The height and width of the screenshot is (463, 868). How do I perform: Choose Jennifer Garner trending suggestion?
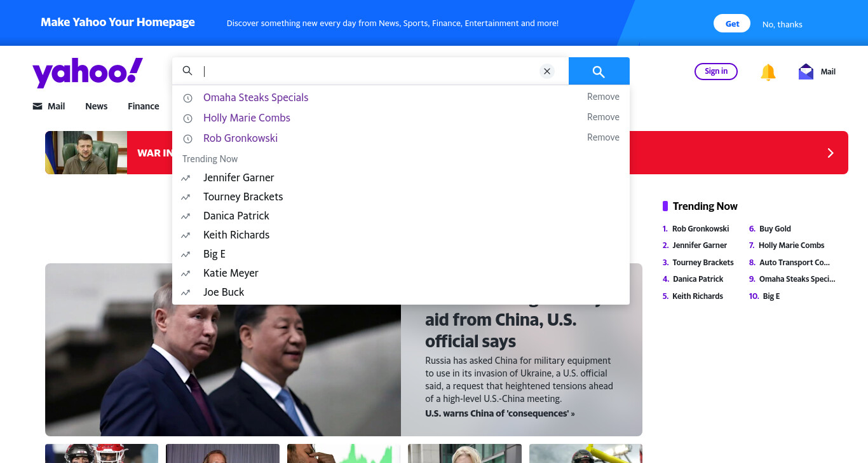[239, 177]
